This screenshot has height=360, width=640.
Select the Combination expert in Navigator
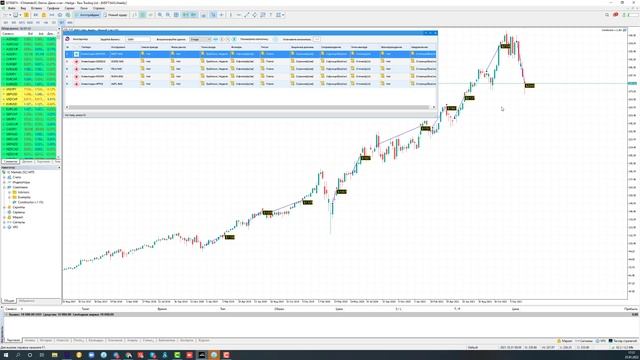point(30,202)
